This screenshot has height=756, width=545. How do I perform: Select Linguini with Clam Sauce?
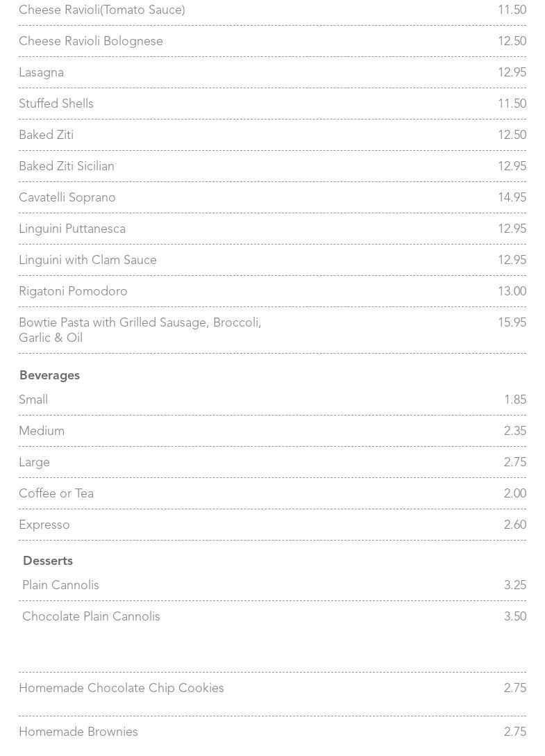[88, 261]
